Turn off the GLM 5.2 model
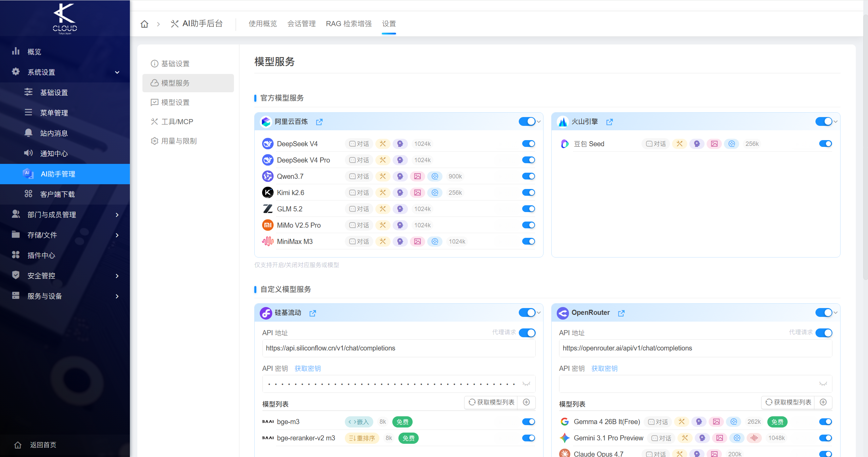 (x=528, y=209)
